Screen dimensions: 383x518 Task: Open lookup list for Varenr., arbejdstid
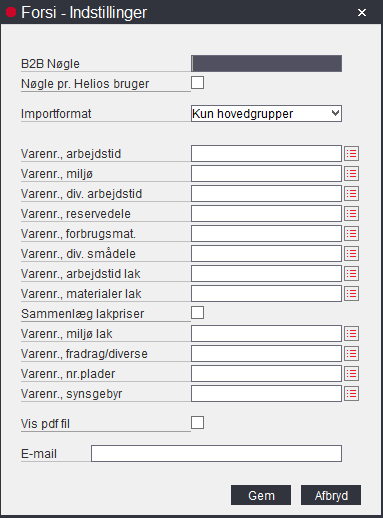click(351, 154)
